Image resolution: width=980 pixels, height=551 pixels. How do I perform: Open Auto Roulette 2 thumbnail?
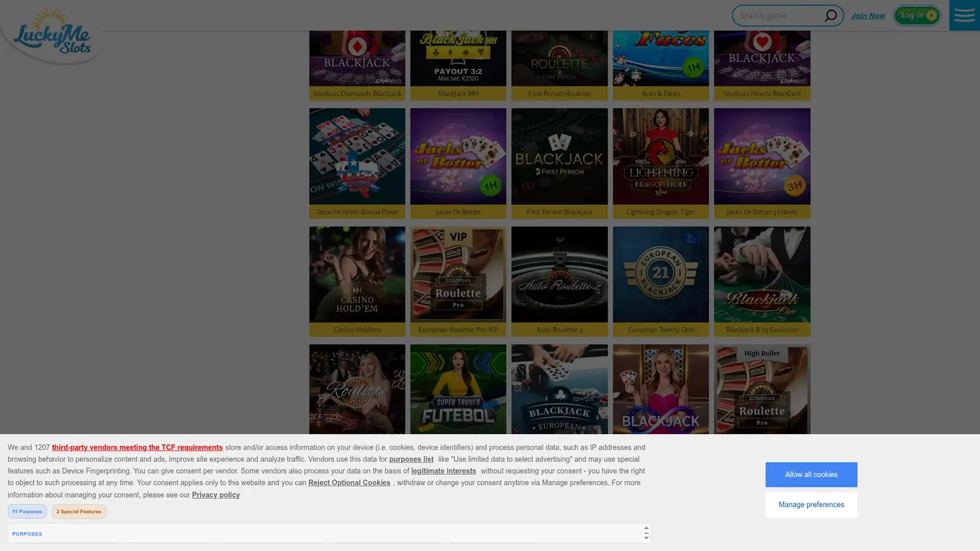(559, 274)
